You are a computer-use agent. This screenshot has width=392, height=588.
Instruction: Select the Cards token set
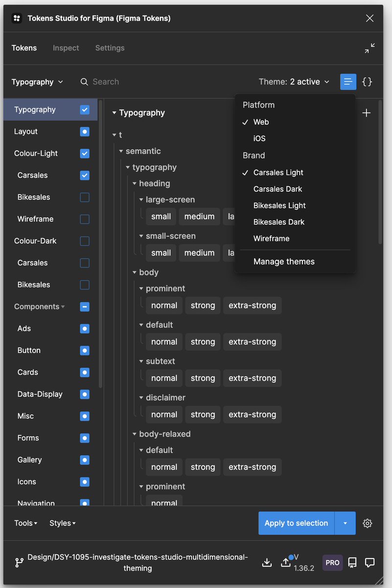click(x=28, y=372)
